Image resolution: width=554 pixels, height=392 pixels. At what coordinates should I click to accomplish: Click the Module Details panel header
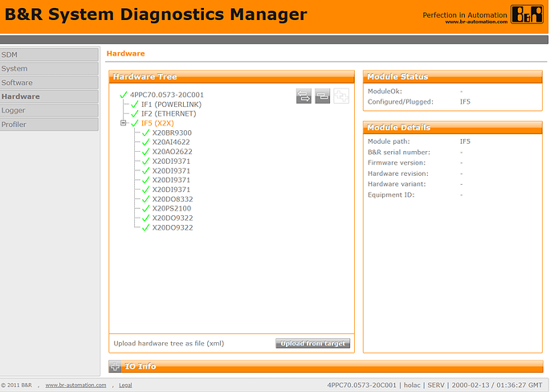click(x=453, y=128)
